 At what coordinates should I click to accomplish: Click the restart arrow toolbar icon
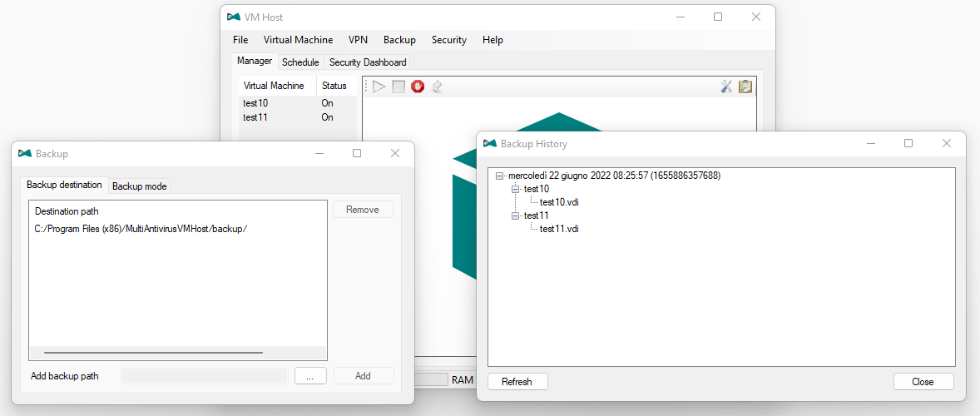[437, 87]
